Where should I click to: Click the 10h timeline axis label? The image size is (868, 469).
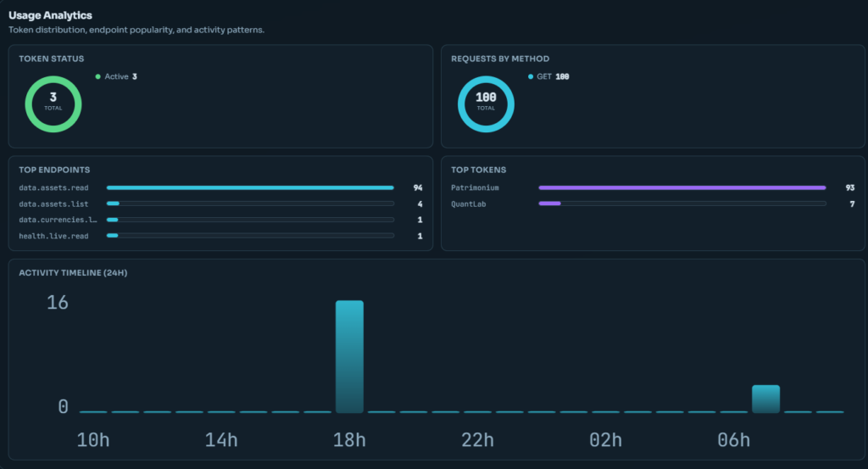(x=92, y=440)
